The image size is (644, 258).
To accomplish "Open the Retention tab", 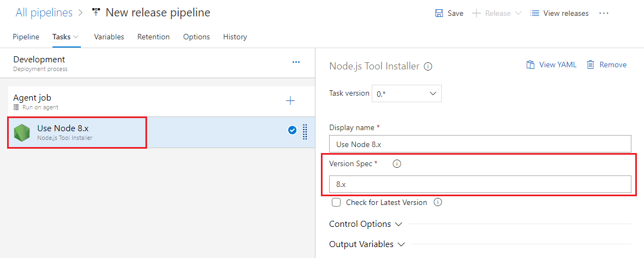I will 153,37.
